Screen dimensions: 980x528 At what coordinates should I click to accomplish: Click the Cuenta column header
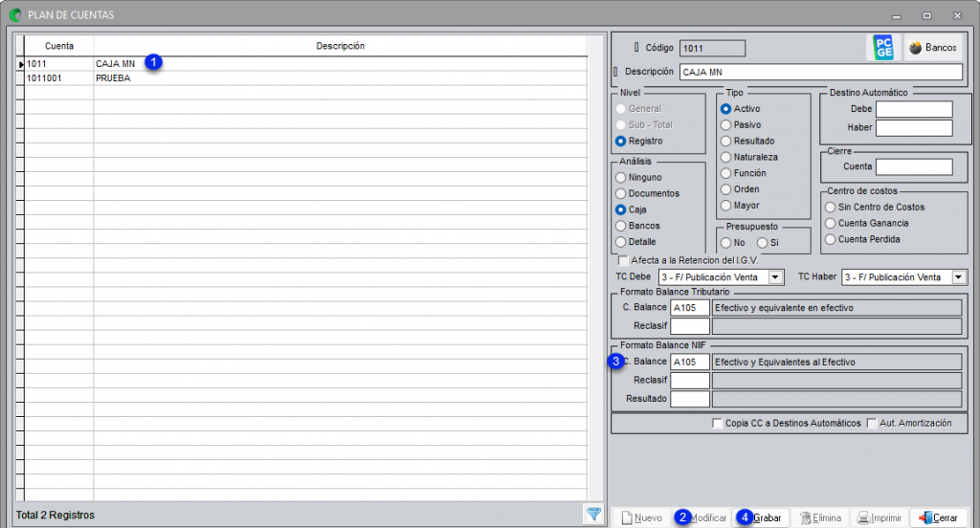(58, 46)
